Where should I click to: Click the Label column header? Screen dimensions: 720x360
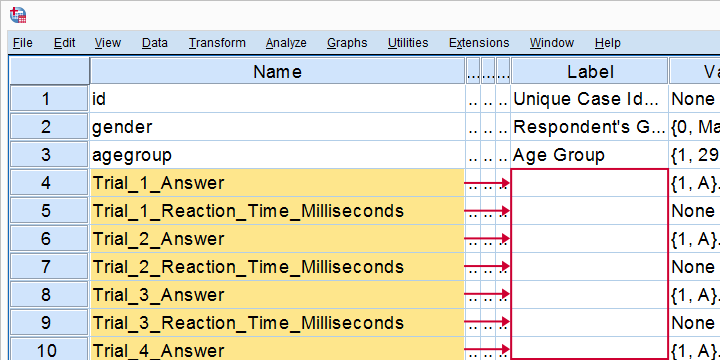pos(590,71)
